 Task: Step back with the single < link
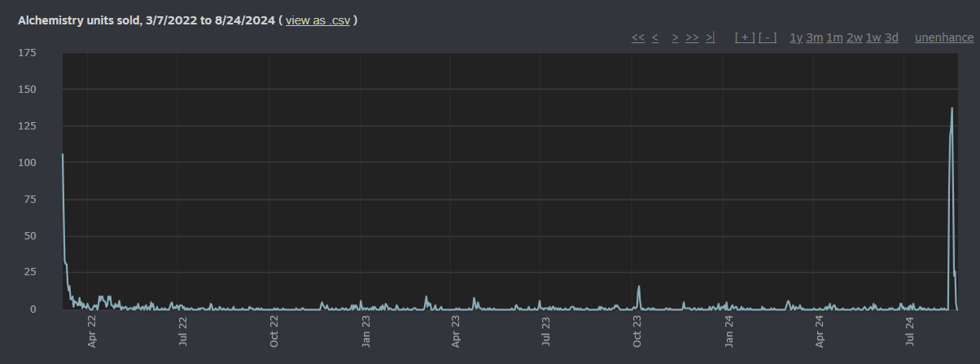(655, 37)
